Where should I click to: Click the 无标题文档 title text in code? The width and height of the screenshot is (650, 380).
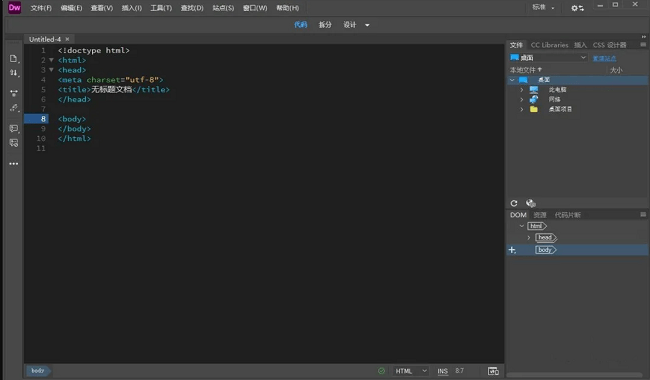112,90
